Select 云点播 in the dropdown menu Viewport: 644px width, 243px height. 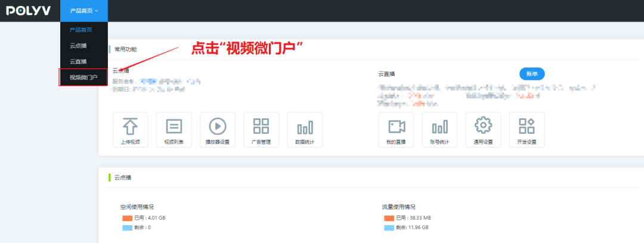[78, 45]
